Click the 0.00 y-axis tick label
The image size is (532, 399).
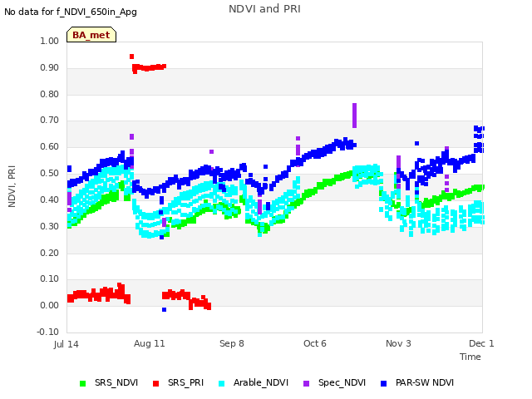[x=50, y=305]
